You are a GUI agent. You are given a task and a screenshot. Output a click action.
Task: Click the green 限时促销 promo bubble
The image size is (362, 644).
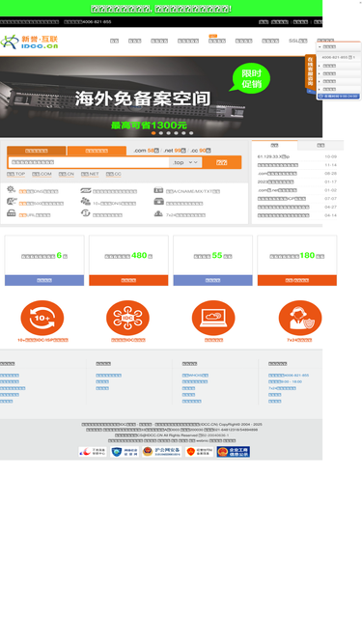click(x=251, y=78)
